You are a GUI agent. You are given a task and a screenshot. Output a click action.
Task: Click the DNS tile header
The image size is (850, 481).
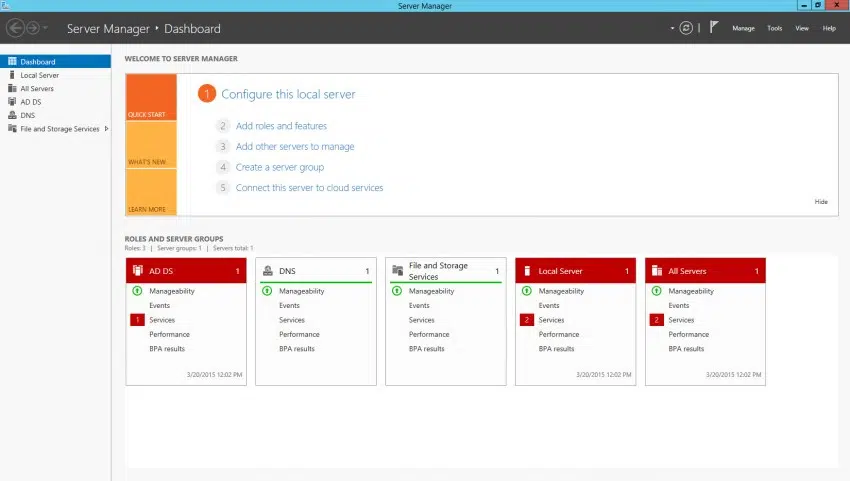click(315, 271)
